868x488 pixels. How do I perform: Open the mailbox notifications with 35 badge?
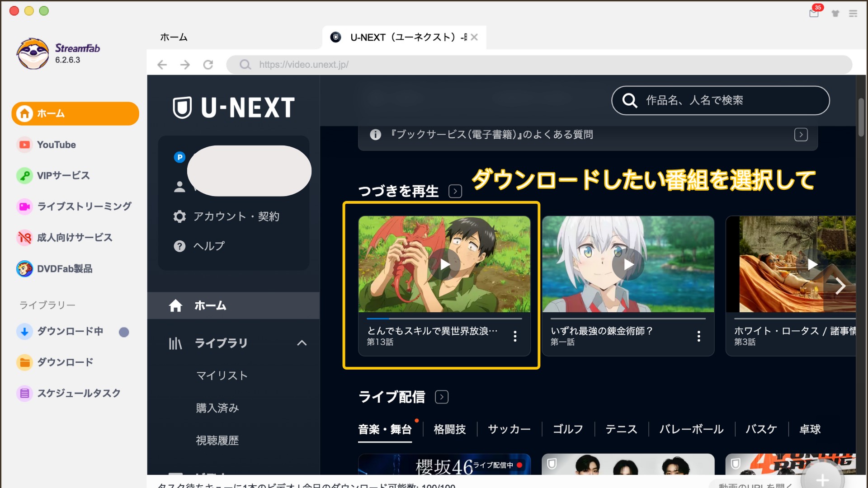point(814,14)
